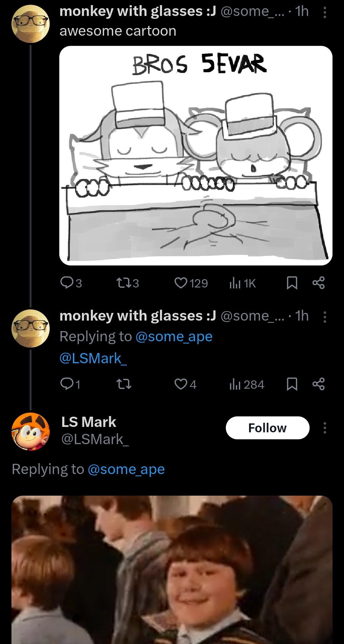Bookmark the awesome cartoon tweet

[x=292, y=283]
